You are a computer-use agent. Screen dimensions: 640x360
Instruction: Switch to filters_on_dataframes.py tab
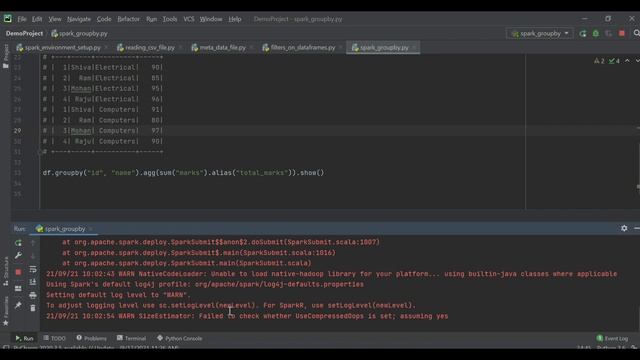[302, 48]
